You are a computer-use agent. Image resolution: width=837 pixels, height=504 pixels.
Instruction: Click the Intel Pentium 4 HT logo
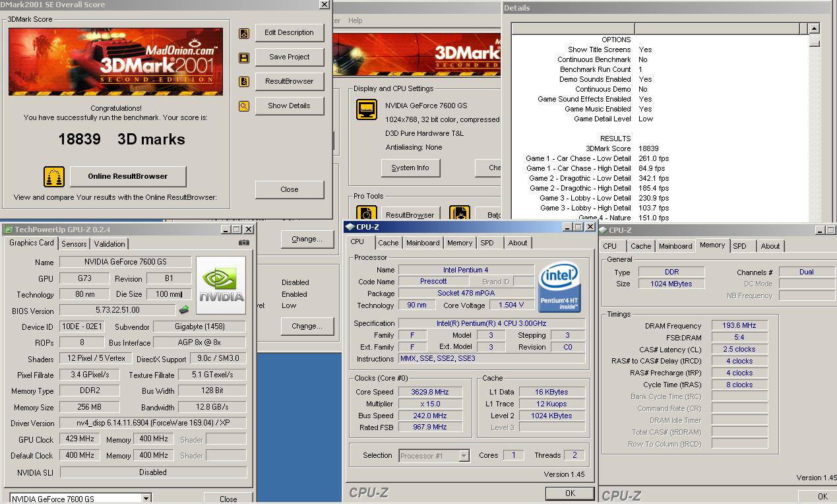click(x=559, y=288)
